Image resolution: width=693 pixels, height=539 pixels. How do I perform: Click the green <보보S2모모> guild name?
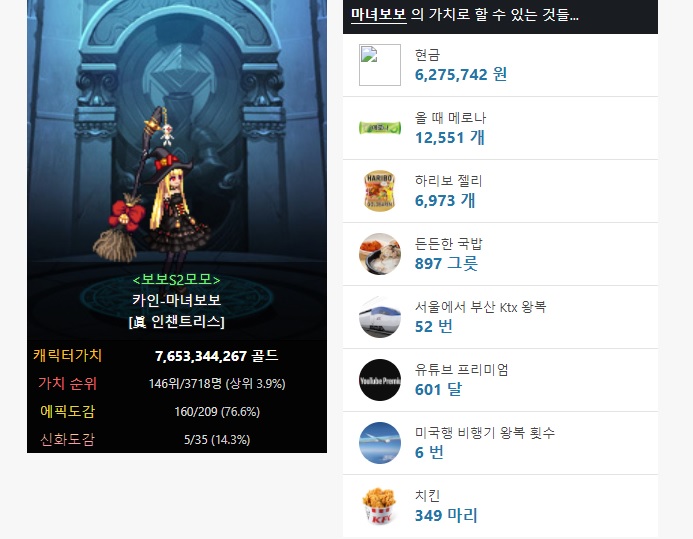176,280
